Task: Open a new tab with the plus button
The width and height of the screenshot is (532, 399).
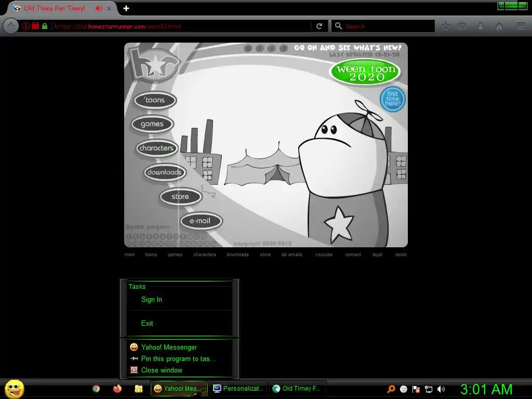Action: pyautogui.click(x=126, y=8)
